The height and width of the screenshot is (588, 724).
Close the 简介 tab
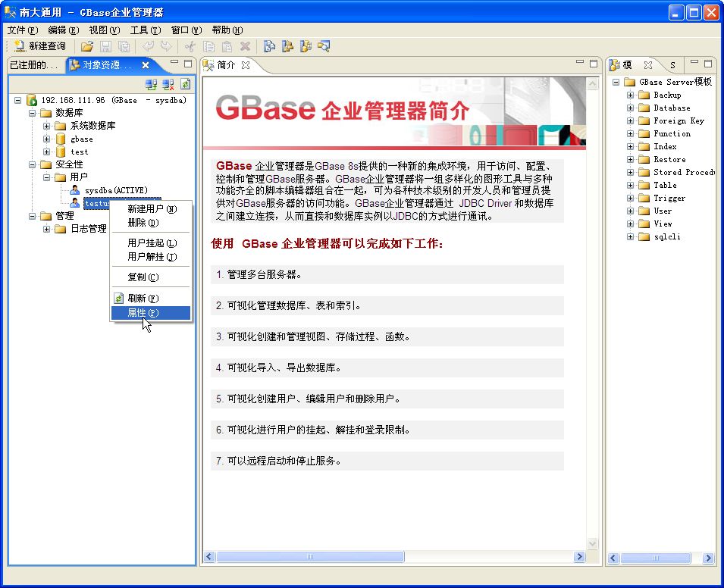tap(246, 65)
